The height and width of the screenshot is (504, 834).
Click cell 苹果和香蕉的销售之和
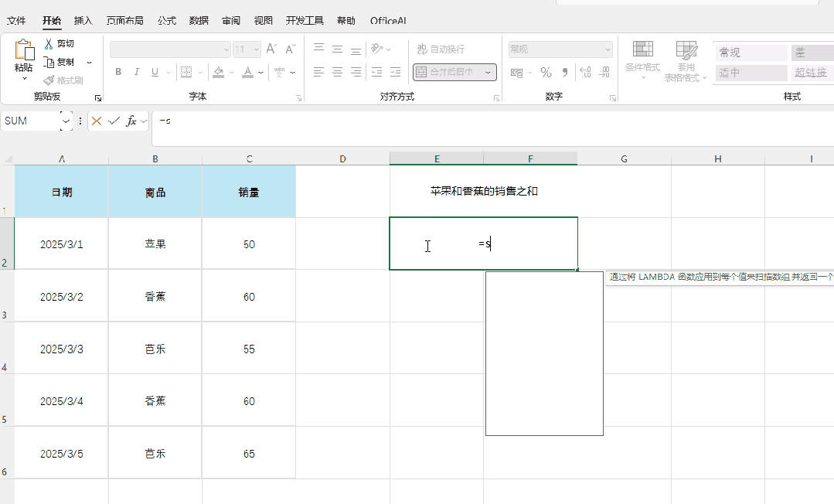pyautogui.click(x=484, y=191)
